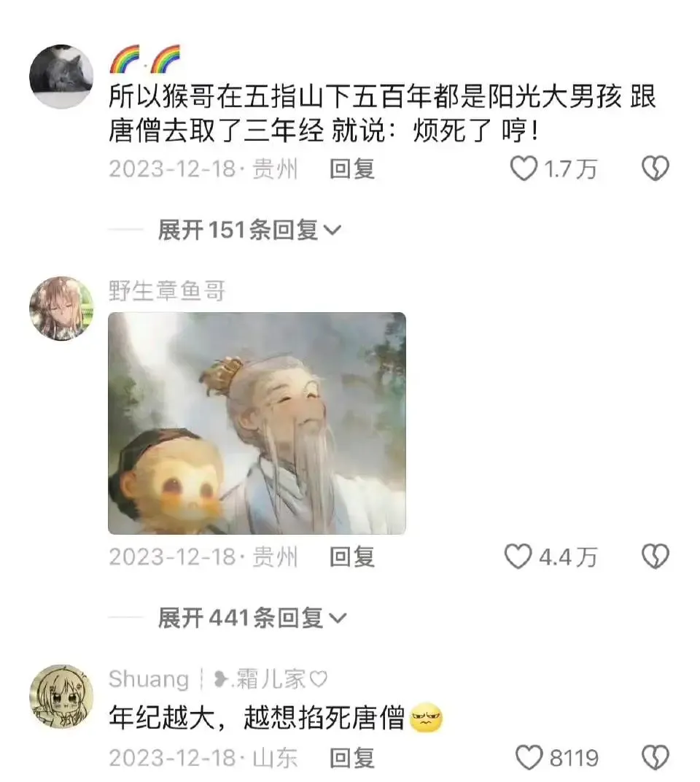Select the comment text 年纪越大，越想掐死唐僧
The width and height of the screenshot is (700, 782).
(x=256, y=718)
